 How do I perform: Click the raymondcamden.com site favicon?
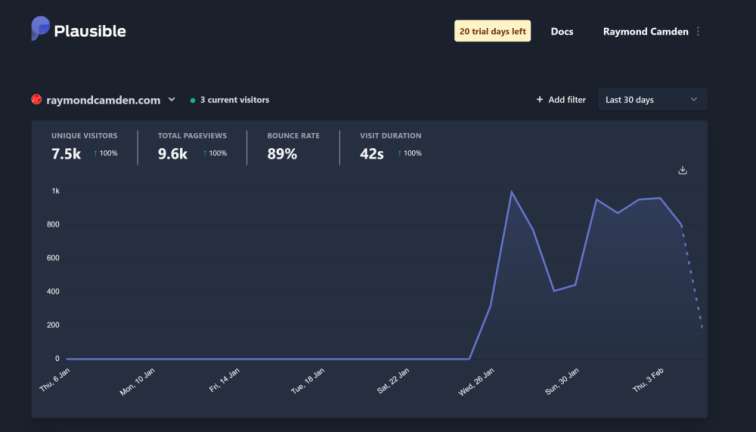click(36, 99)
